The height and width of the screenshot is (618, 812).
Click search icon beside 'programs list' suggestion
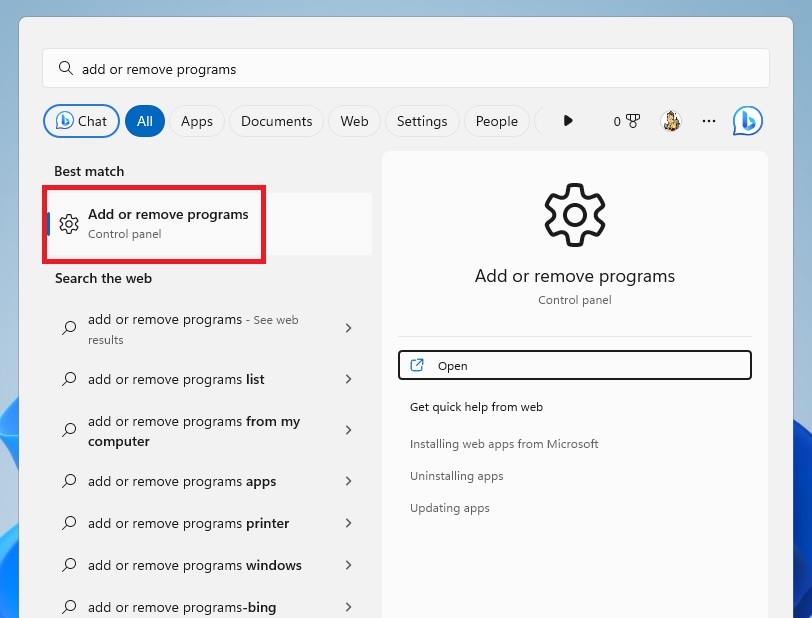point(69,379)
